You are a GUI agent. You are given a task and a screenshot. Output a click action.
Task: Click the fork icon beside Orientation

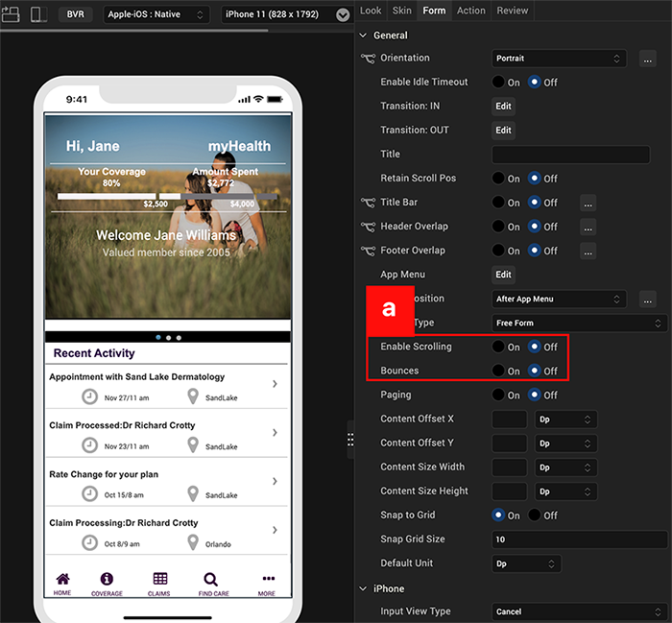[x=368, y=59]
